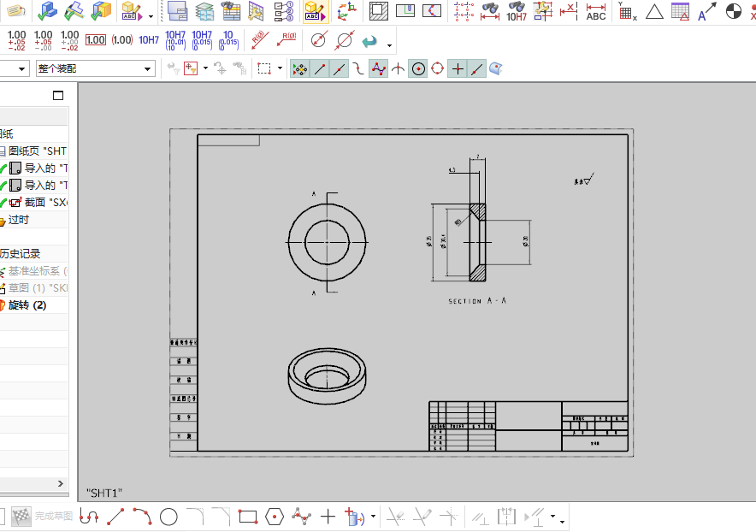This screenshot has height=532, width=756.
Task: Toggle Existing Point plus-sign snap
Action: coord(458,69)
